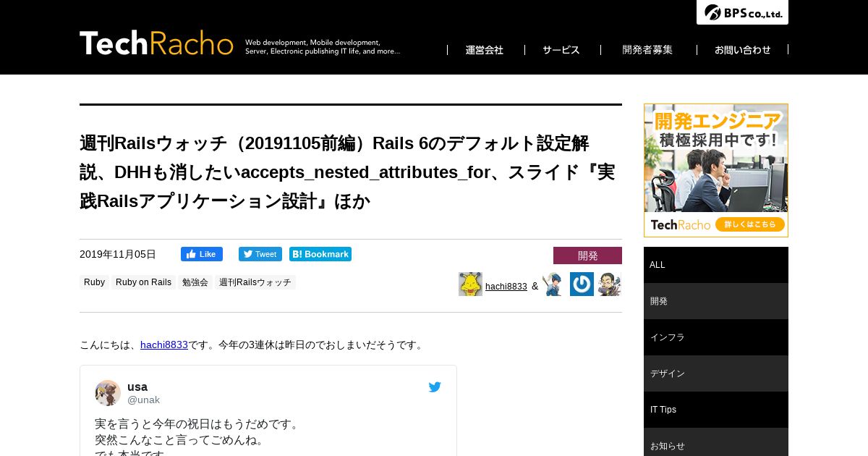Open the hachi8833 author name link

506,287
